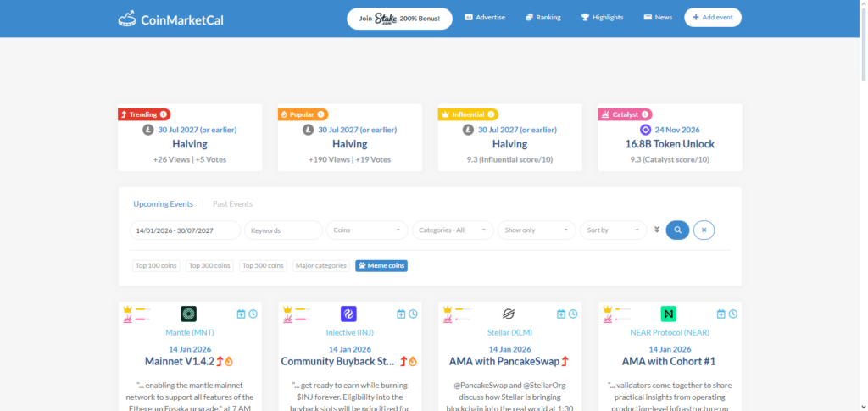Click the NEAR Protocol coin logo

click(669, 314)
